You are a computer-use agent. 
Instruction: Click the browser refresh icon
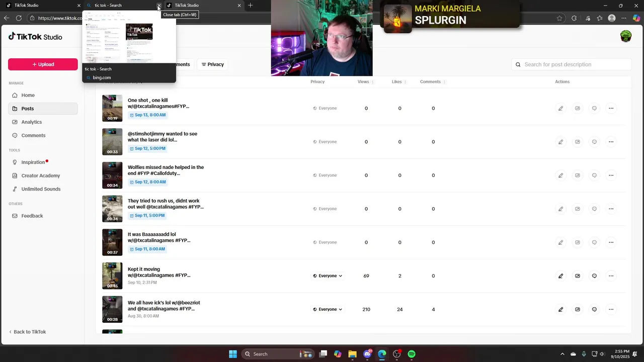point(19,18)
